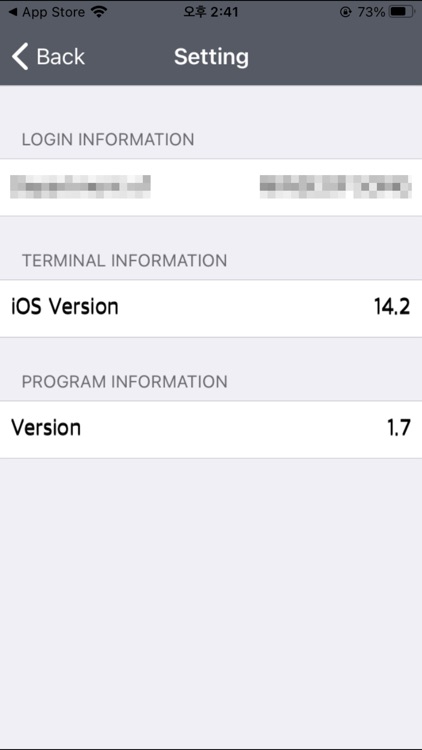Select the program Version row label
This screenshot has height=750, width=422.
coord(46,427)
